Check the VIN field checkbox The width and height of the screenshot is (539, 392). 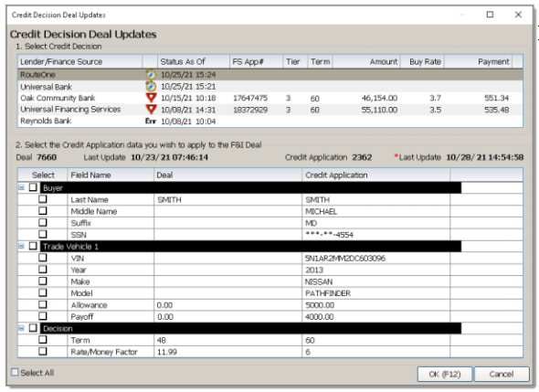point(43,258)
